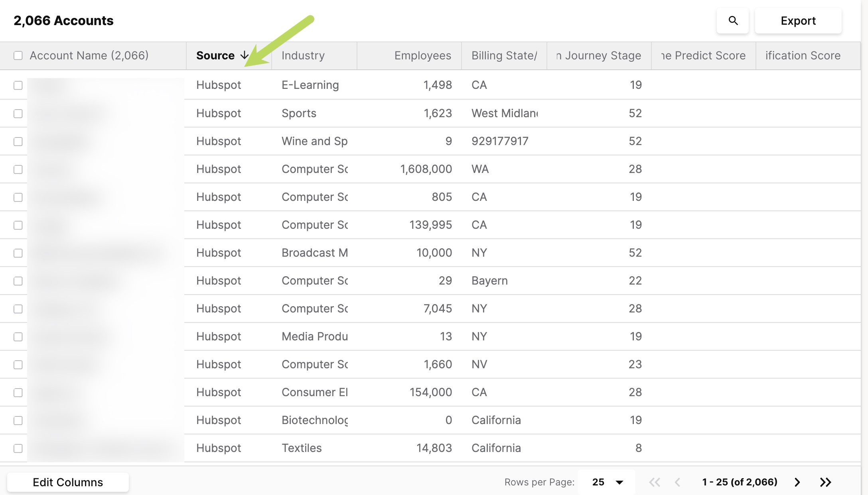Select the 154,000 employees value
The image size is (868, 495).
pyautogui.click(x=431, y=392)
